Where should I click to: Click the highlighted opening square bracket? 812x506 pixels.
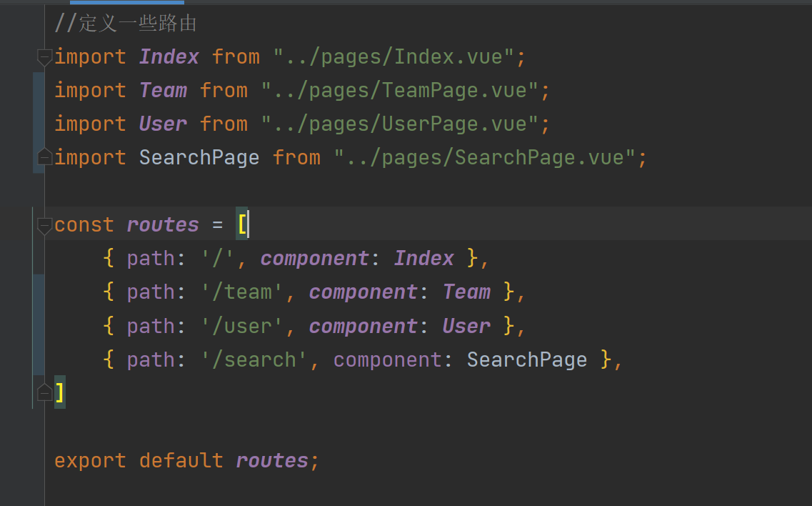pyautogui.click(x=242, y=225)
